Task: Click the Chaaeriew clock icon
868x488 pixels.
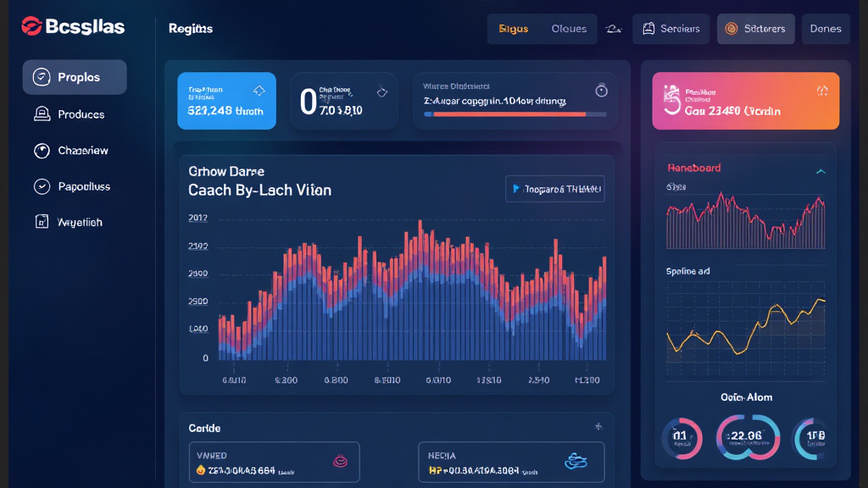Action: coord(42,151)
